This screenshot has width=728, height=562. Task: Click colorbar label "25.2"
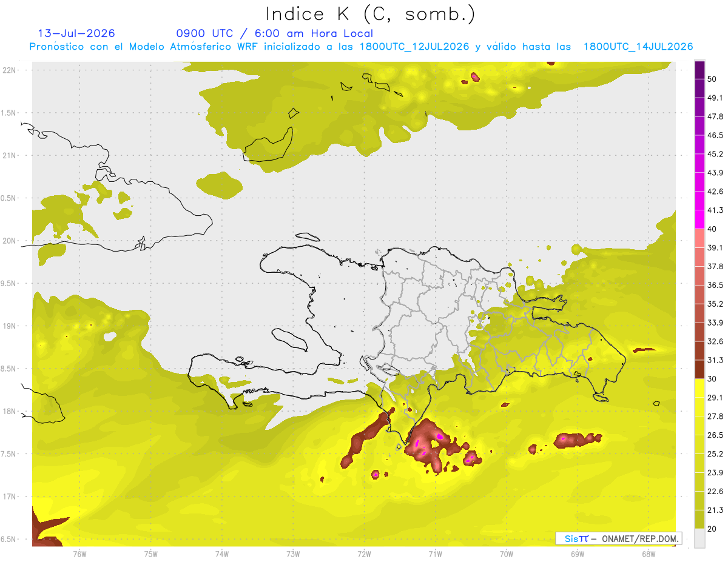pos(715,454)
